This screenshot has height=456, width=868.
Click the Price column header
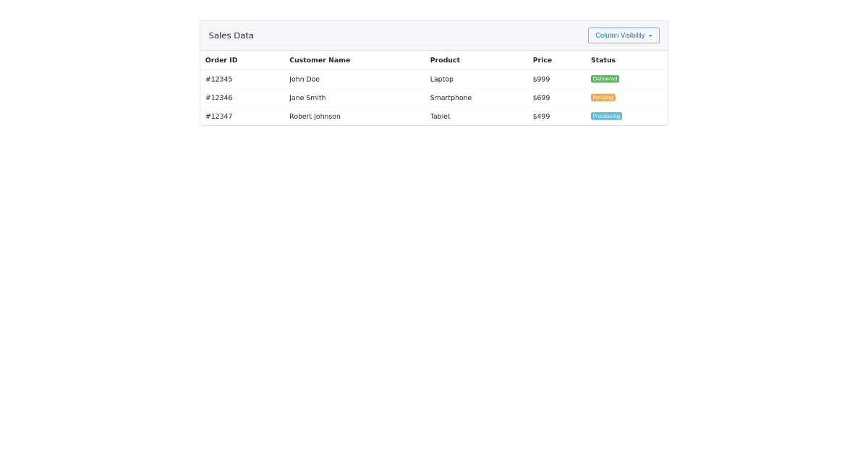(x=543, y=60)
